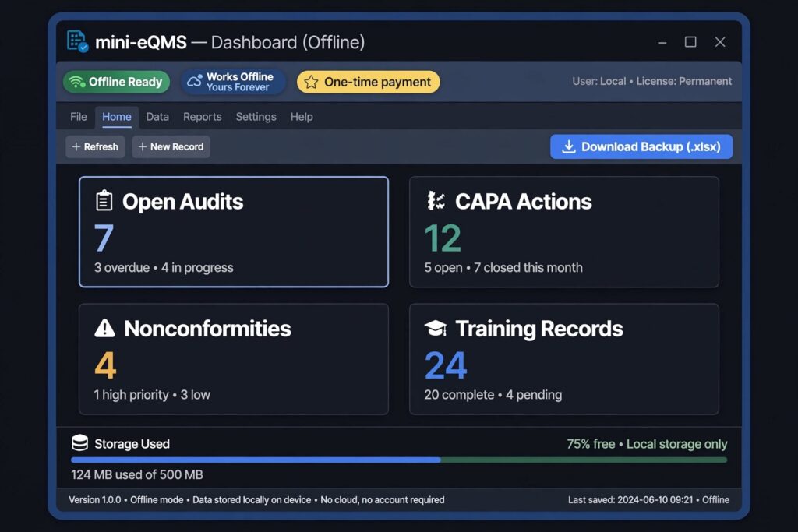The height and width of the screenshot is (532, 798).
Task: Select the Nonconformities summary card
Action: (x=234, y=359)
